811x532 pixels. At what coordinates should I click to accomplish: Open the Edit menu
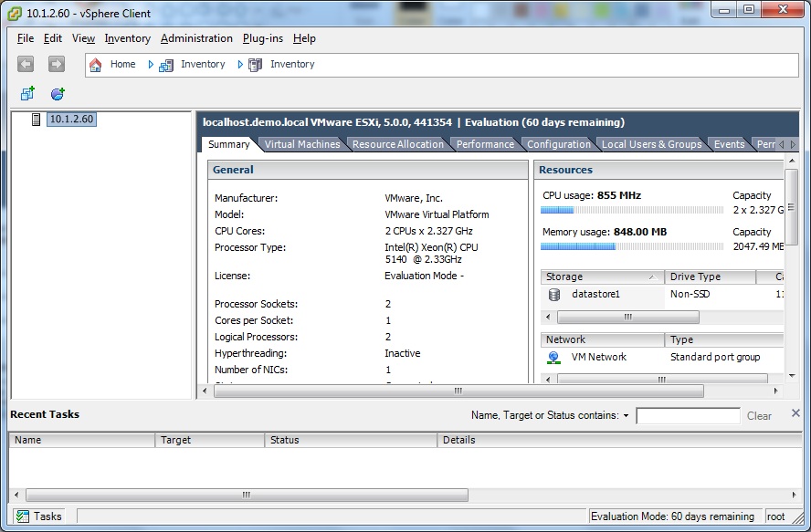53,38
